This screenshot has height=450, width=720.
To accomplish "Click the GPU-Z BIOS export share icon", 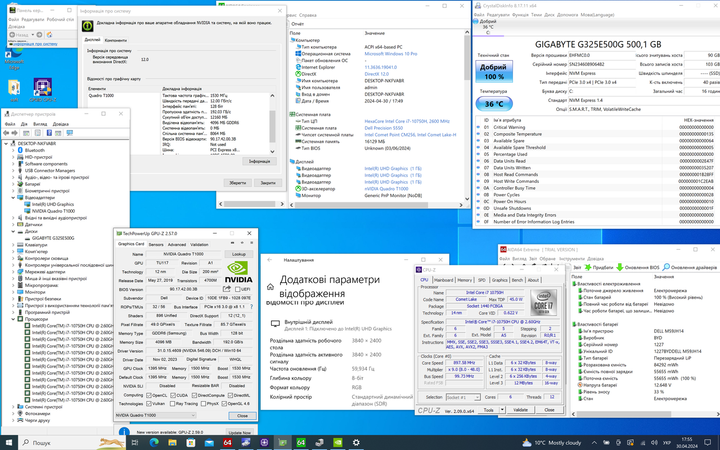I will [226, 289].
